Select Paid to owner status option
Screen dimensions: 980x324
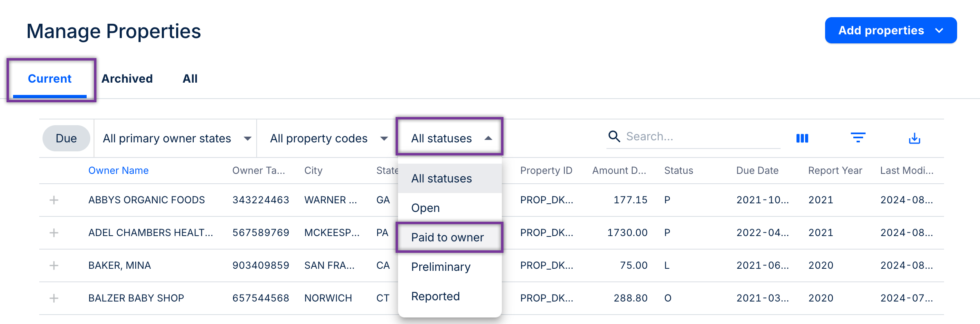pyautogui.click(x=447, y=237)
